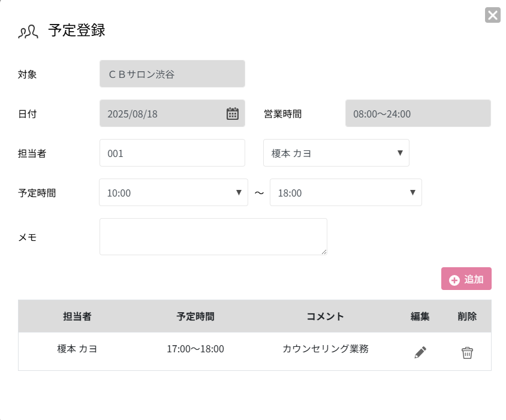Viewport: 506px width, 420px height.
Task: Close the 予定登録 dialog with X
Action: click(492, 15)
